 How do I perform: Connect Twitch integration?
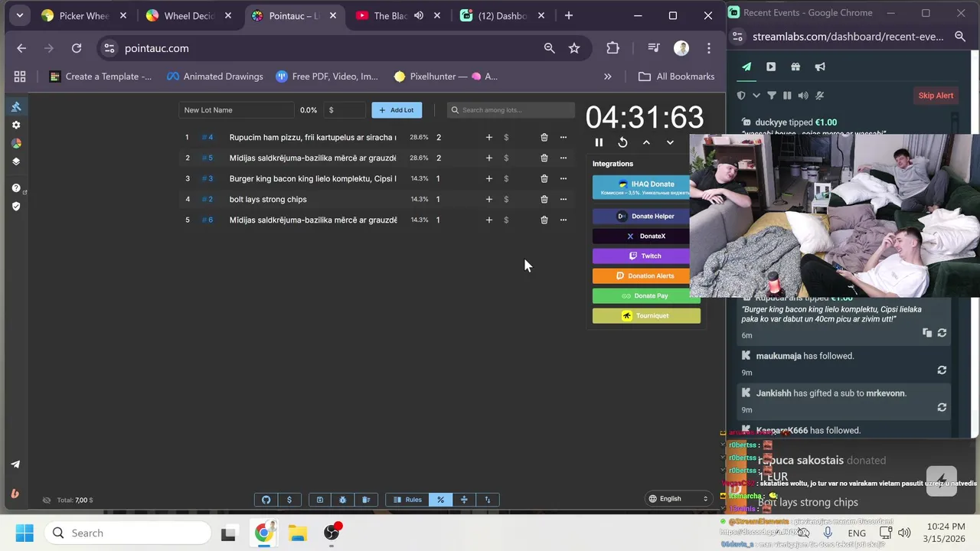pyautogui.click(x=646, y=256)
